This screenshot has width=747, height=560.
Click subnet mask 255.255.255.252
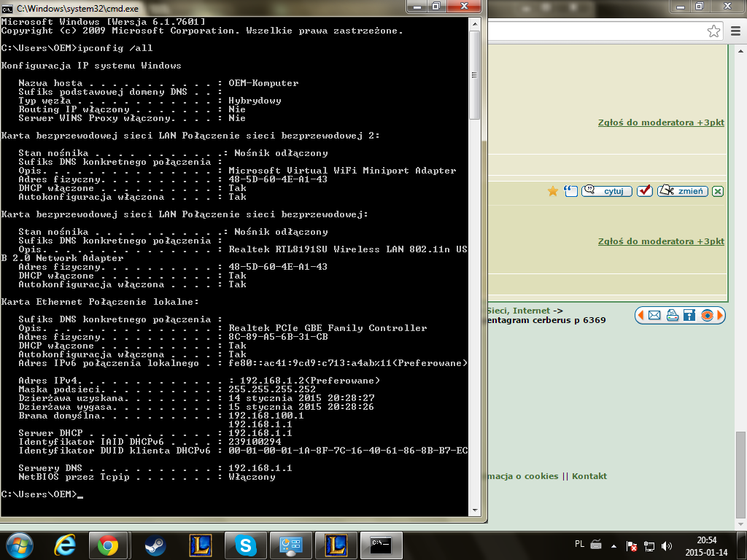tap(272, 389)
